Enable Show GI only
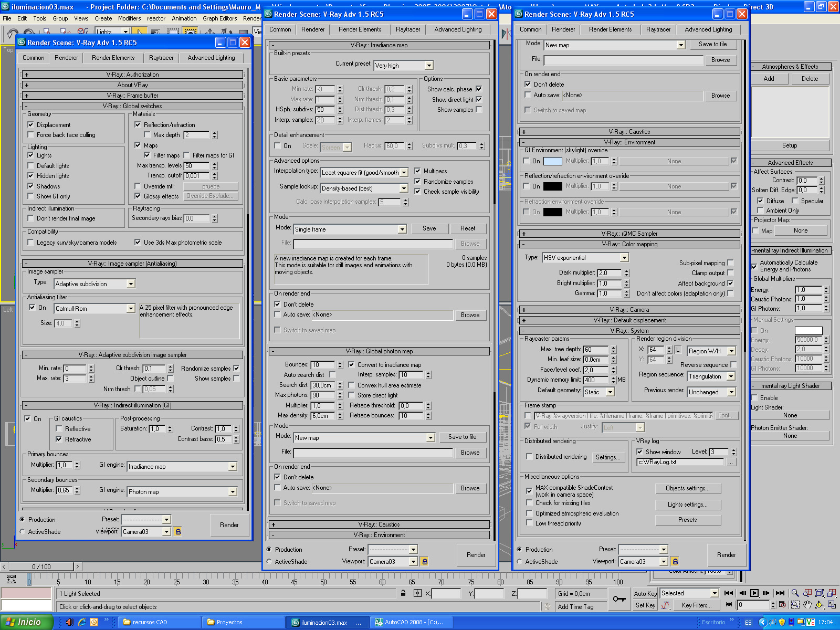 pos(30,196)
